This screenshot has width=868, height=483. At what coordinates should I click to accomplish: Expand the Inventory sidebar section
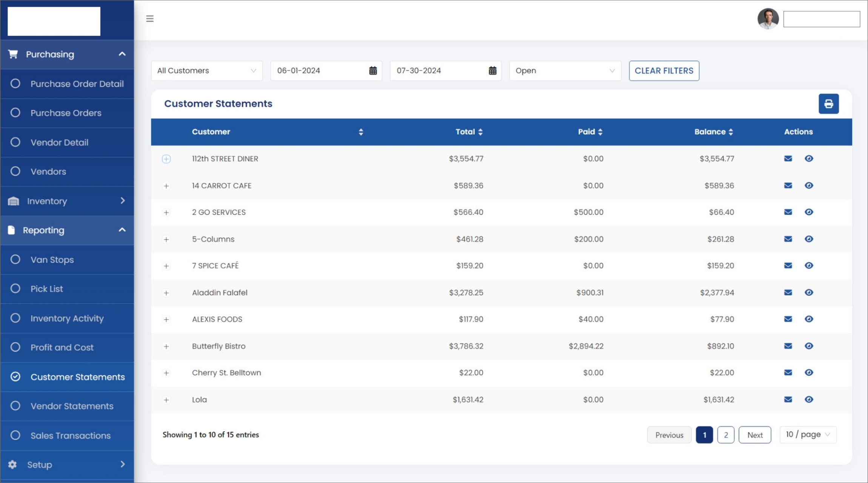67,201
